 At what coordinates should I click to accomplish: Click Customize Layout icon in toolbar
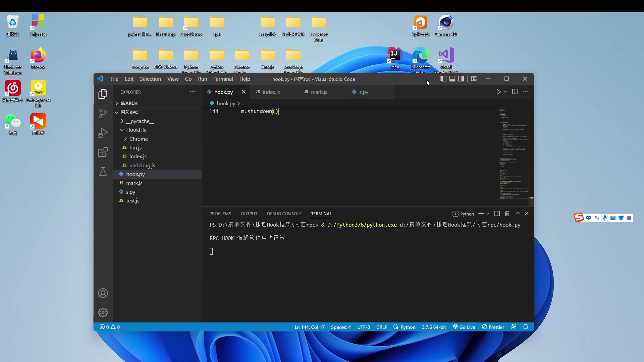click(x=474, y=79)
